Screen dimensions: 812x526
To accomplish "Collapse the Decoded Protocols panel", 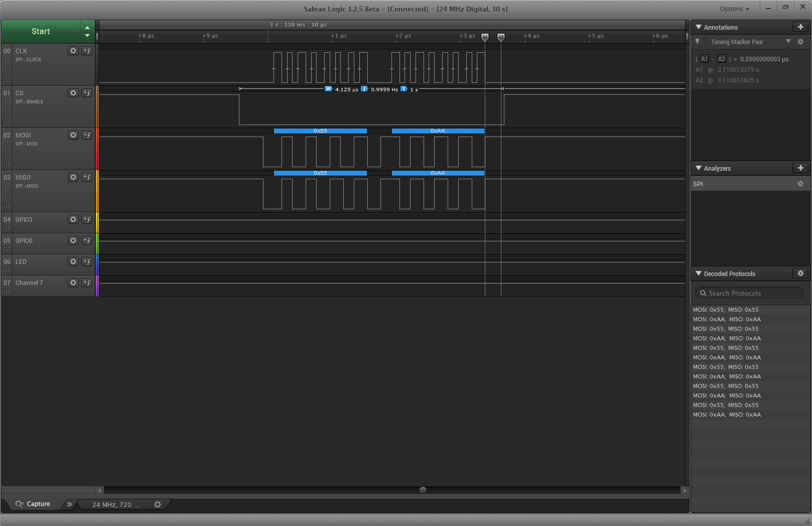I will coord(699,274).
